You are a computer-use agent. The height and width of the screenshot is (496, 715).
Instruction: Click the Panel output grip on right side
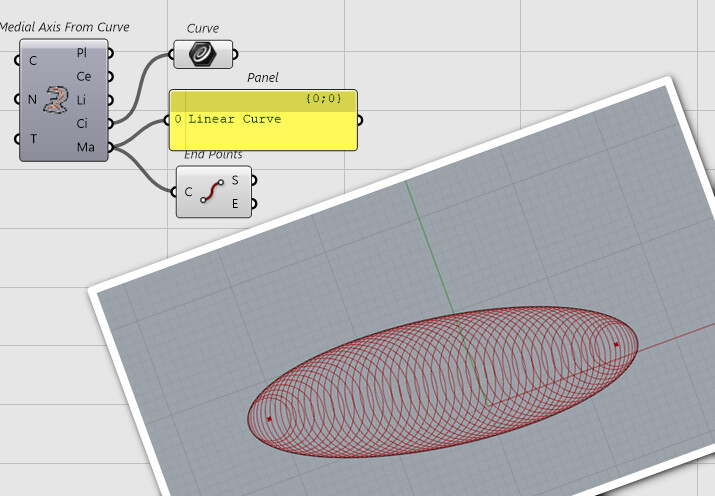click(360, 120)
